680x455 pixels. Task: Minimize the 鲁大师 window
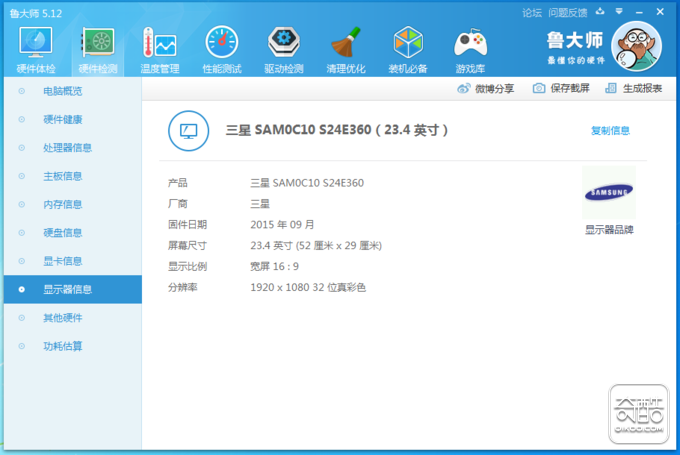(x=639, y=13)
